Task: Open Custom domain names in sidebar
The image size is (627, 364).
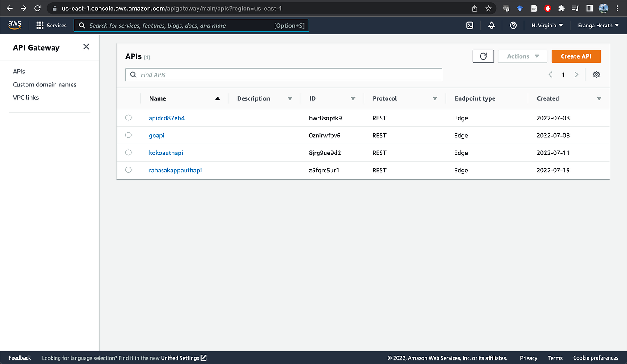Action: pyautogui.click(x=45, y=85)
